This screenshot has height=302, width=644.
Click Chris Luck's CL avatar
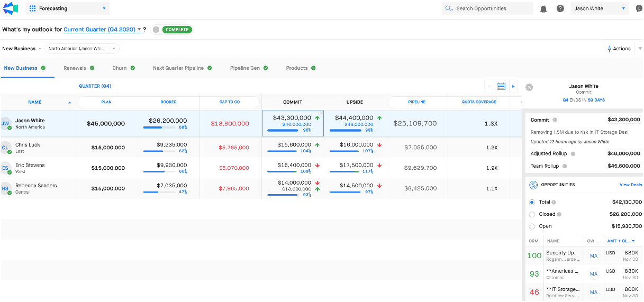click(x=6, y=148)
